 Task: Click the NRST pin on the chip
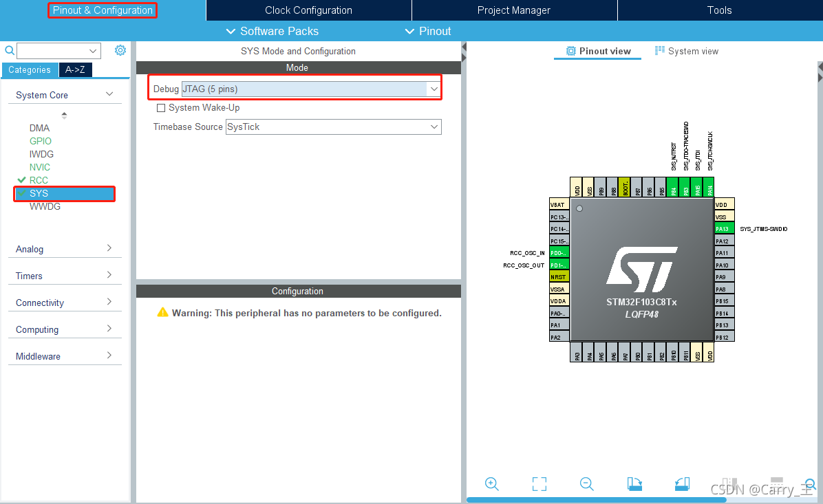click(x=559, y=277)
